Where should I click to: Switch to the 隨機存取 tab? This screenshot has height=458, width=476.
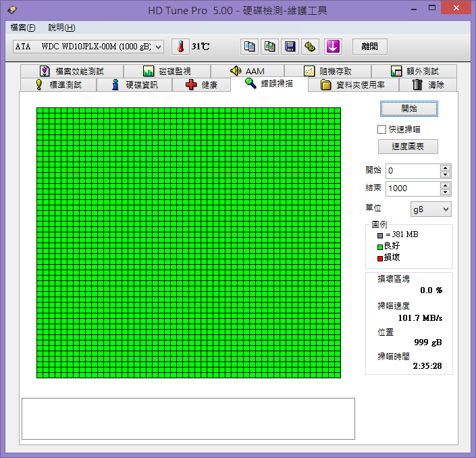327,72
